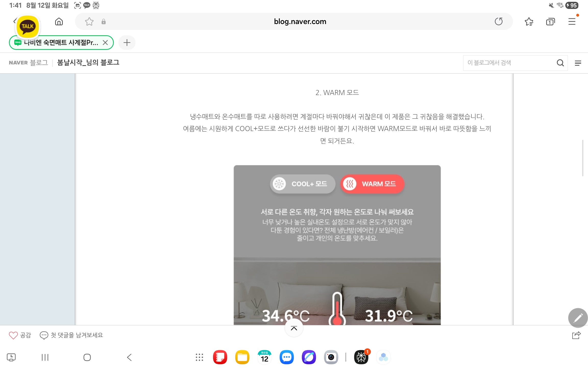The height and width of the screenshot is (368, 588).
Task: Open the app drawer grid icon
Action: tap(199, 357)
